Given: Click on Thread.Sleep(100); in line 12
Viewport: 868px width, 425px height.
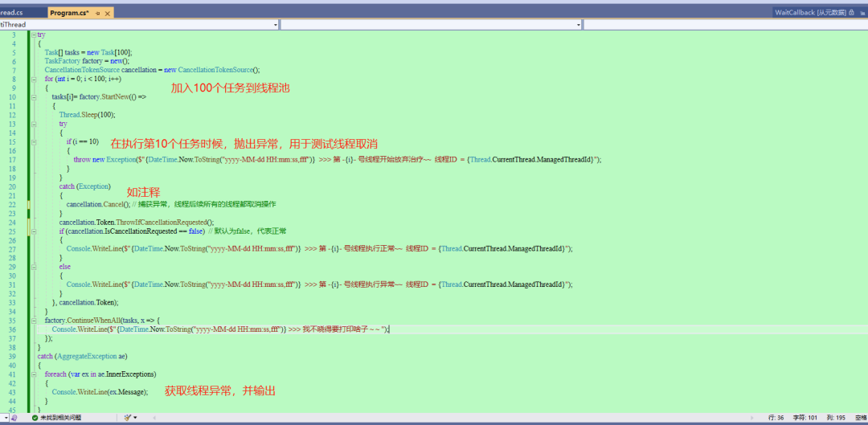Looking at the screenshot, I should coord(88,115).
